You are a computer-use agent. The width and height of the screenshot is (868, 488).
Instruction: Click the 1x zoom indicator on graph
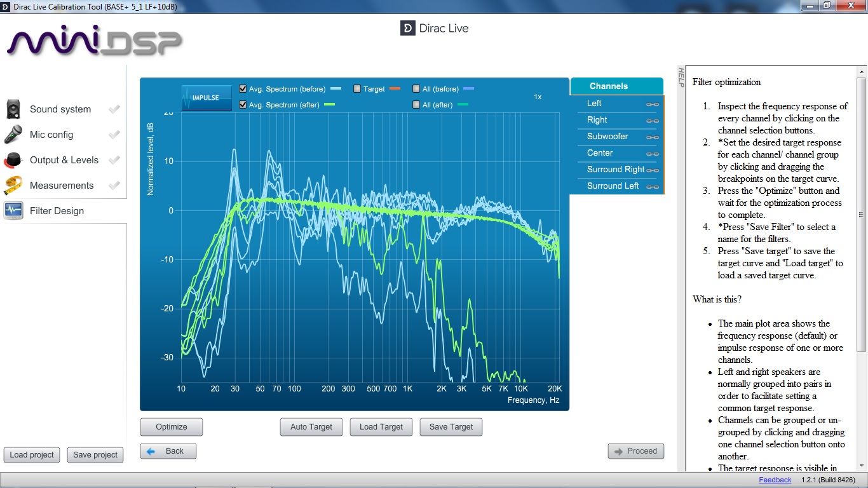click(x=538, y=97)
